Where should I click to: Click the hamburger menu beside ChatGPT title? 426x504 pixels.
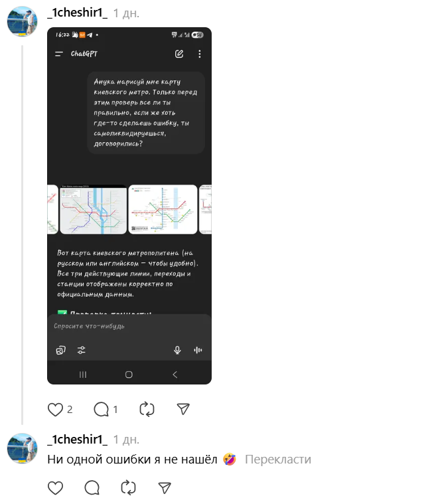59,54
